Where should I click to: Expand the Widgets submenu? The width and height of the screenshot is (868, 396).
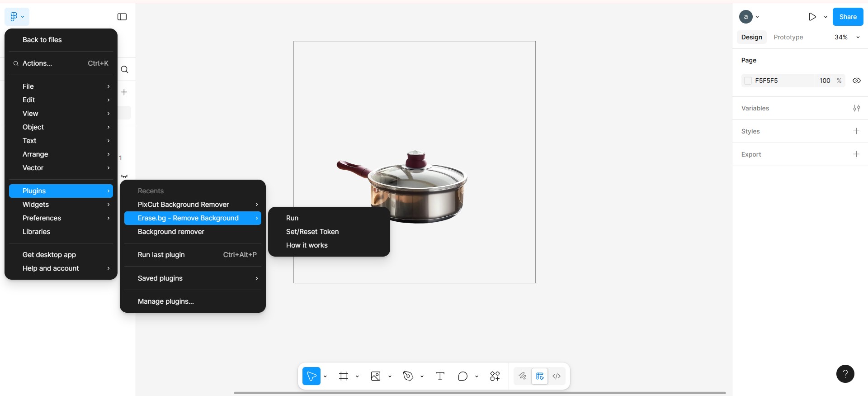pyautogui.click(x=61, y=205)
